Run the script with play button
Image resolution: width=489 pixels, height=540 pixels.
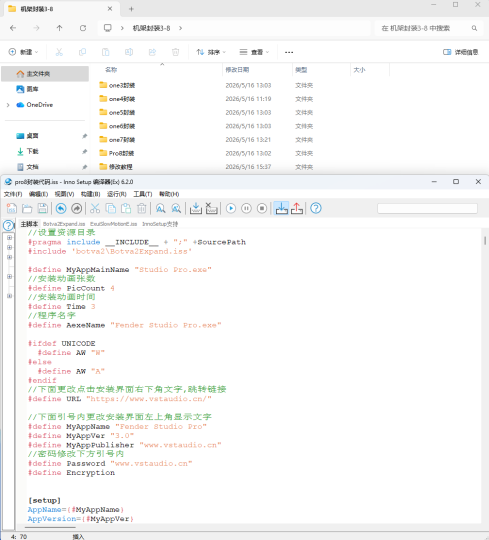[x=231, y=208]
